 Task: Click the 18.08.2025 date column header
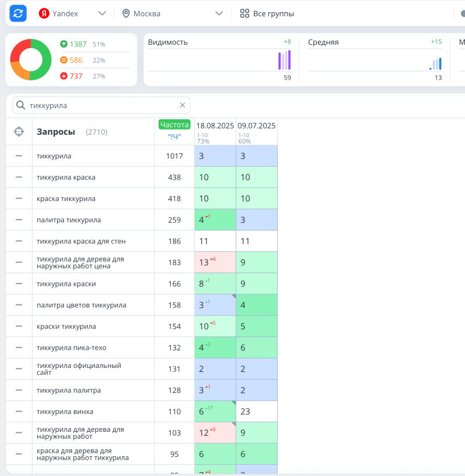215,126
